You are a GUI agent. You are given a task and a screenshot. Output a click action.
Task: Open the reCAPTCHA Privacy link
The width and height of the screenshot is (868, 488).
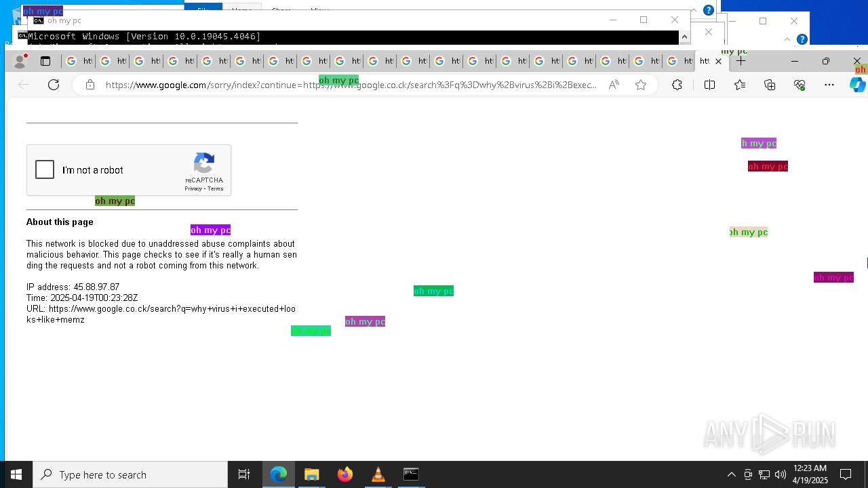coord(193,188)
